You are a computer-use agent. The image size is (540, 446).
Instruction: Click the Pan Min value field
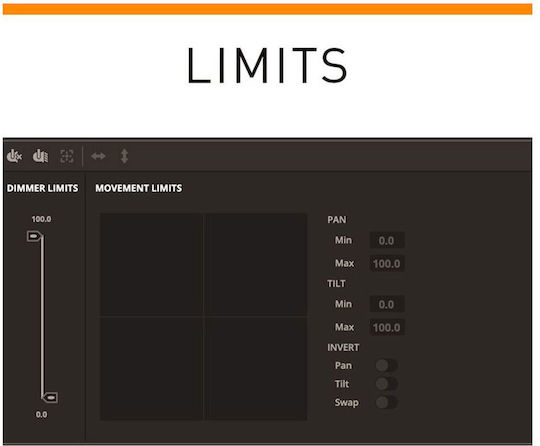(387, 240)
